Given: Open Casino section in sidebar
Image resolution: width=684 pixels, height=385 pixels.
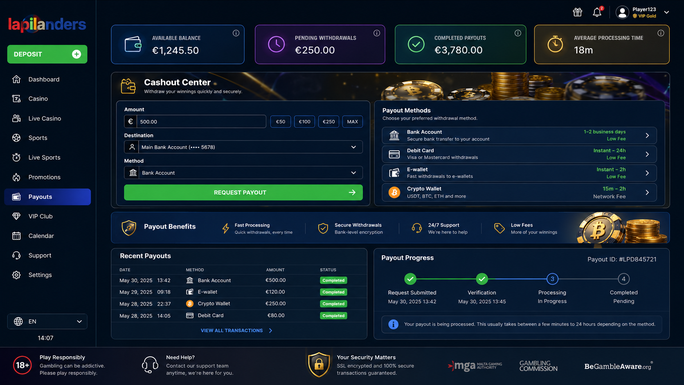Looking at the screenshot, I should pos(47,99).
